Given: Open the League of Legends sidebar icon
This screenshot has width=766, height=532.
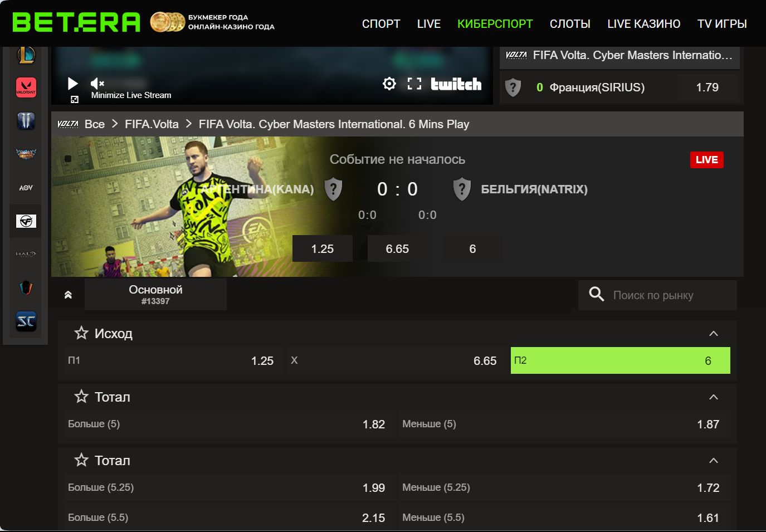Looking at the screenshot, I should [x=26, y=55].
